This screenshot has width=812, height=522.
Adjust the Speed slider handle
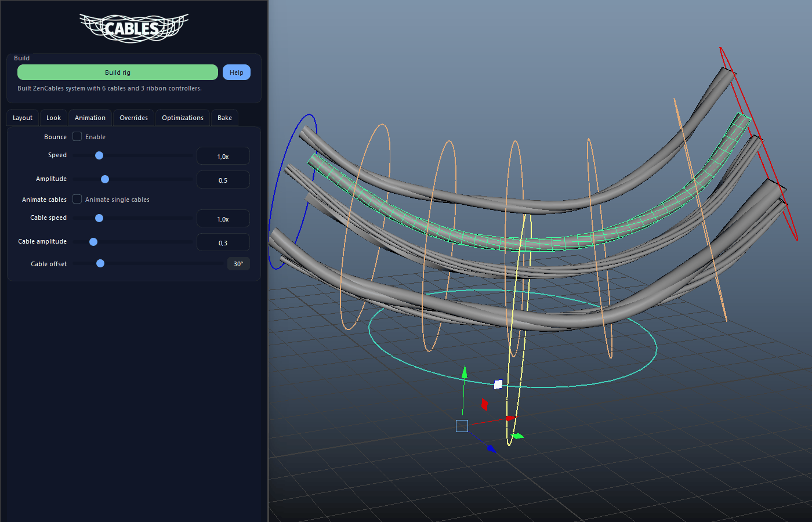point(99,155)
